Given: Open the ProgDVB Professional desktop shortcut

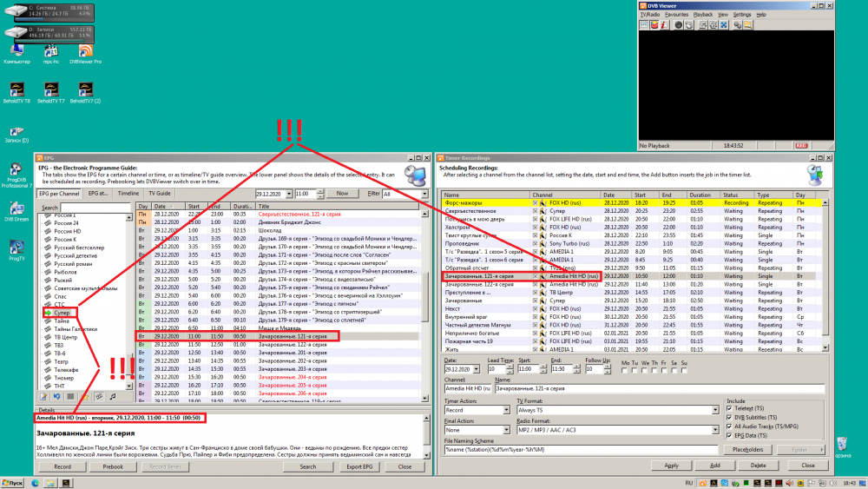Looking at the screenshot, I should click(16, 169).
